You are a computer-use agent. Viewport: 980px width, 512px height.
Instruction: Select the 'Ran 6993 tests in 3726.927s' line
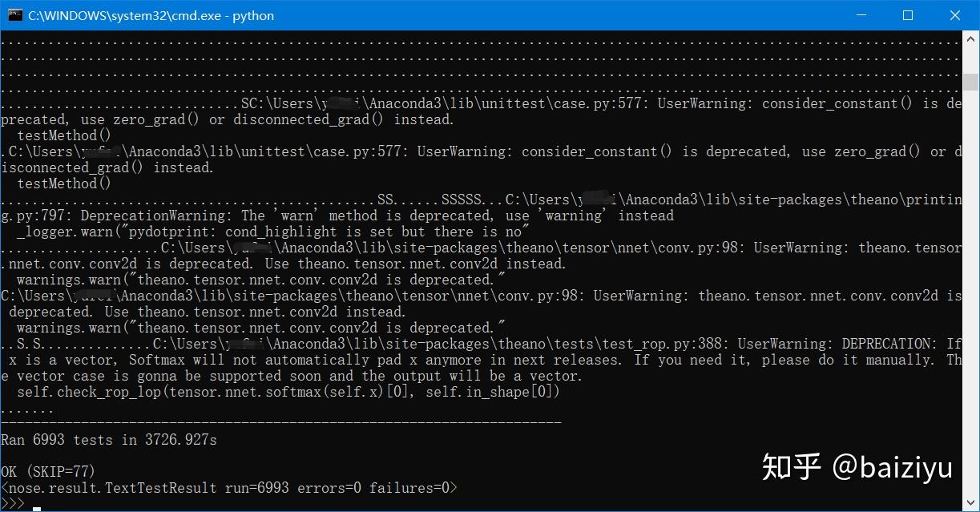(x=108, y=439)
